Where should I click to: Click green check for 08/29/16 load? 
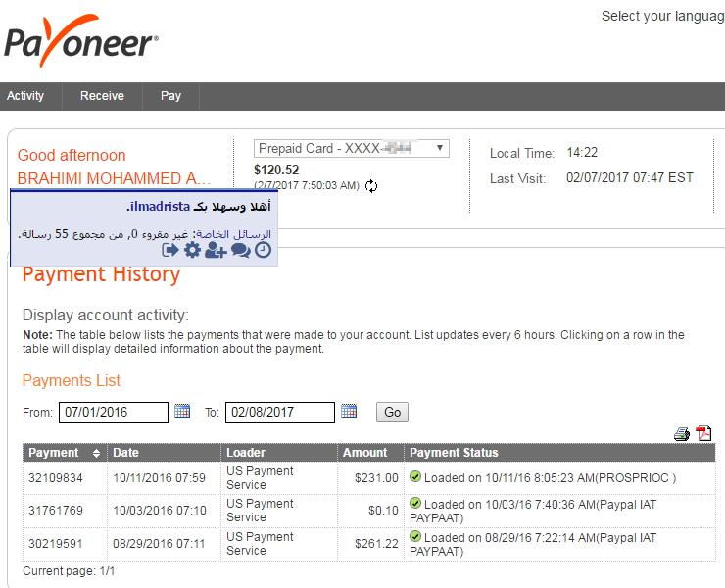(415, 536)
